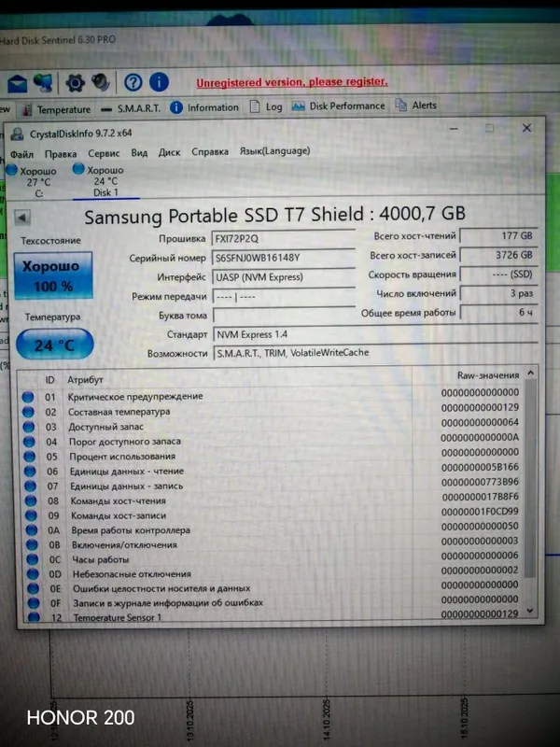Click the blue status icon for attribute 0C
The image size is (560, 747).
pos(33,559)
